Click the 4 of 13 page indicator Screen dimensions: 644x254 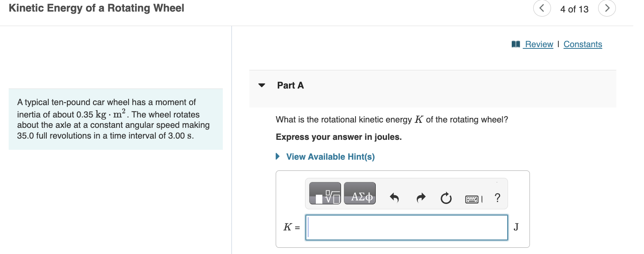pos(574,8)
